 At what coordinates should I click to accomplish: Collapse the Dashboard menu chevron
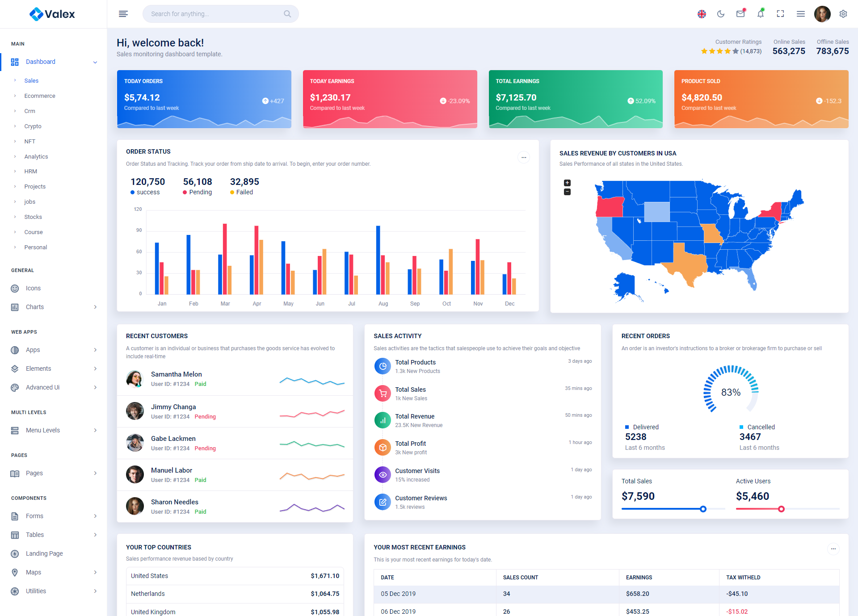pyautogui.click(x=95, y=62)
